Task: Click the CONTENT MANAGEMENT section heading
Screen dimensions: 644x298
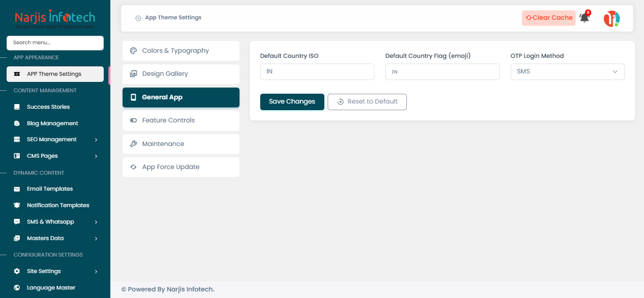Action: point(45,90)
